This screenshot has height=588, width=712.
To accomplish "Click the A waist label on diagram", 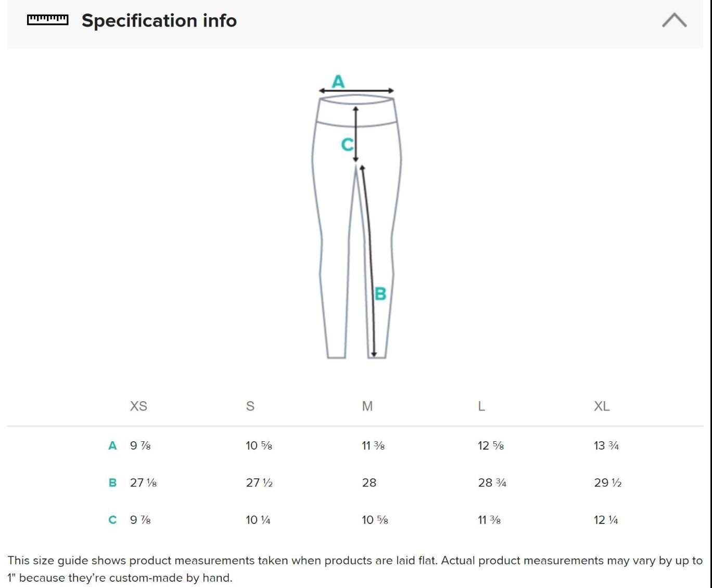I will tap(338, 82).
